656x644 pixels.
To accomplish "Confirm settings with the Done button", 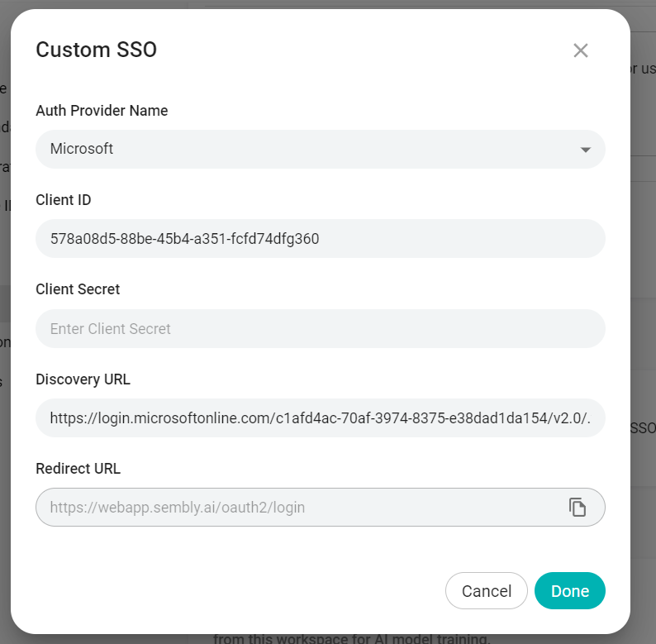I will [570, 591].
